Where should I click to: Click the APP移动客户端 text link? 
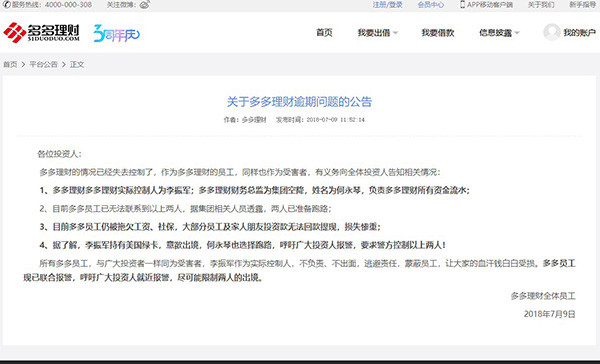[490, 5]
